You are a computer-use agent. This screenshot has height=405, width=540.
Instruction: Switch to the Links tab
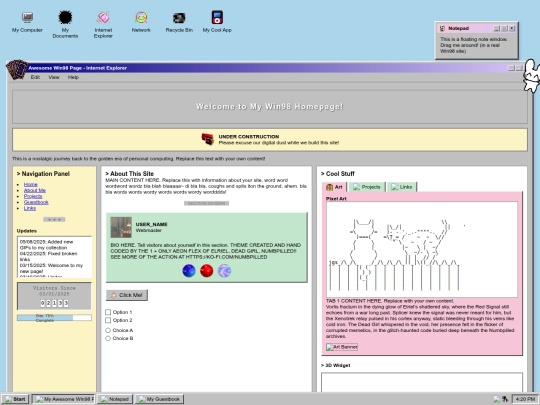point(402,187)
